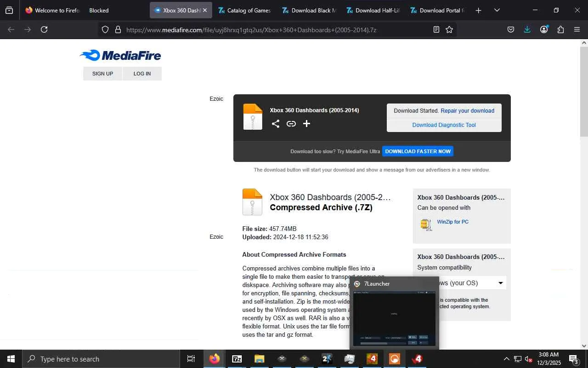This screenshot has width=588, height=368.
Task: List all tabs with the dropdown arrow
Action: [x=497, y=10]
